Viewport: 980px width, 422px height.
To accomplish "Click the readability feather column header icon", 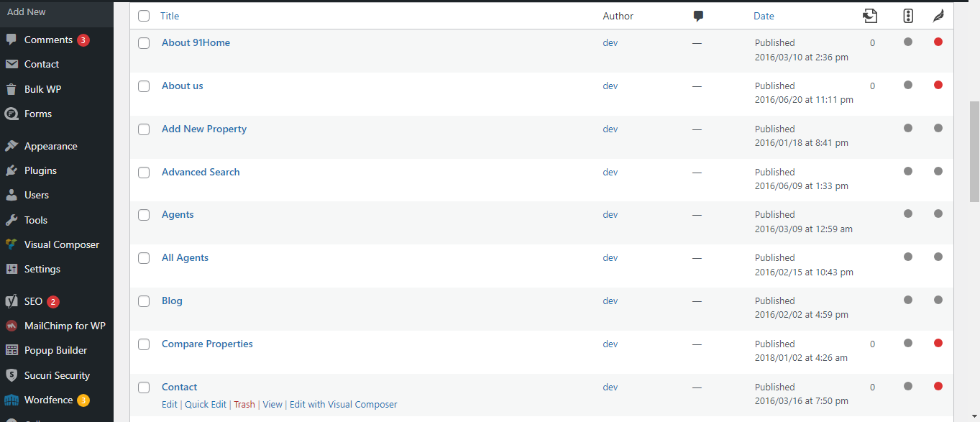I will coord(938,16).
